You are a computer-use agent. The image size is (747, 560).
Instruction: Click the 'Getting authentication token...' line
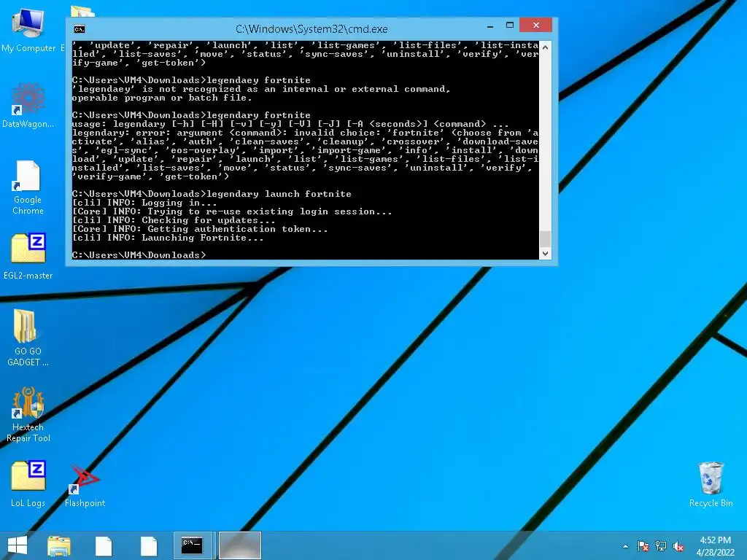pos(200,229)
